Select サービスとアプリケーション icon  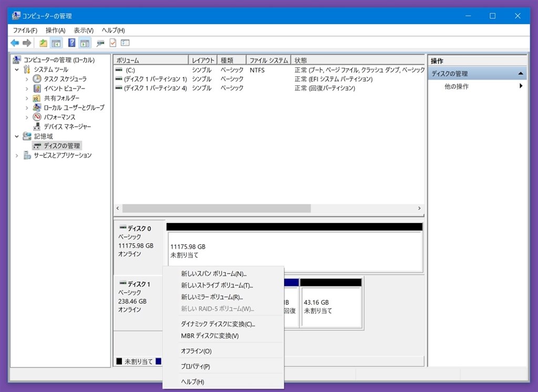pyautogui.click(x=27, y=155)
